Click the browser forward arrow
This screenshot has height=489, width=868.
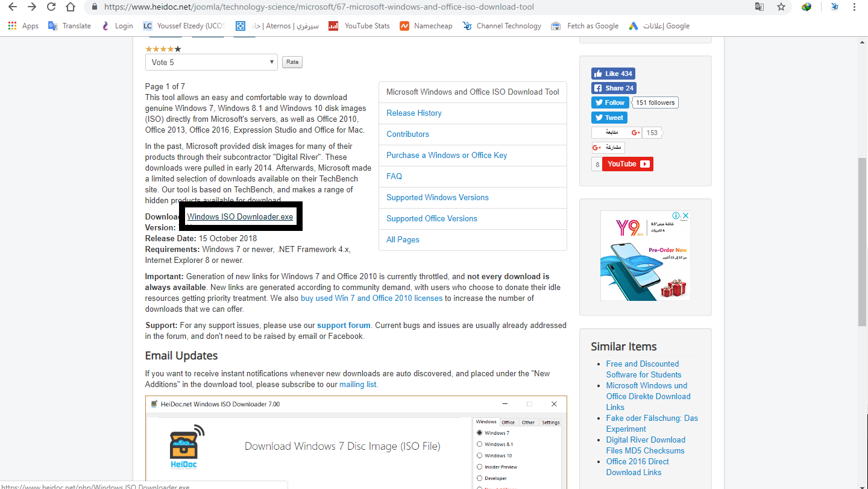32,7
